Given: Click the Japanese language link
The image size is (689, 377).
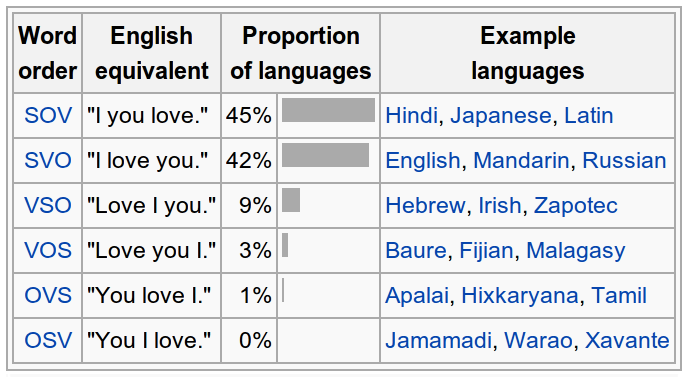Looking at the screenshot, I should coord(500,116).
